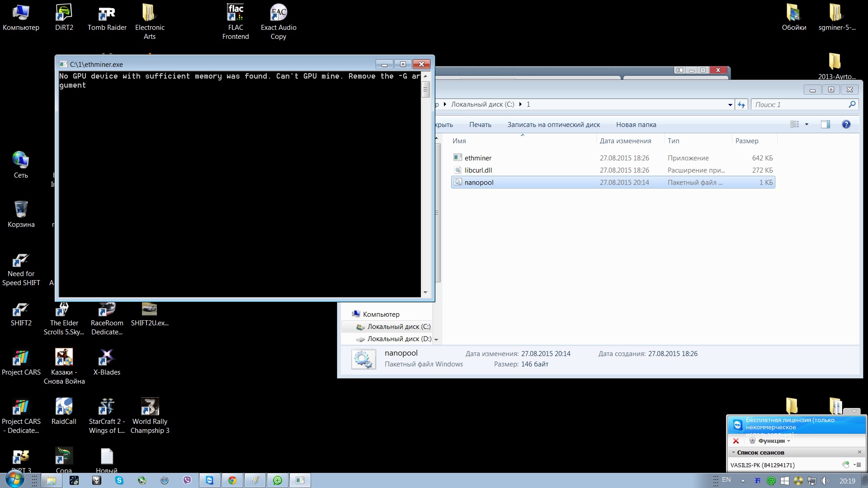This screenshot has height=488, width=868.
Task: Click the volume speaker tray icon
Action: [826, 481]
